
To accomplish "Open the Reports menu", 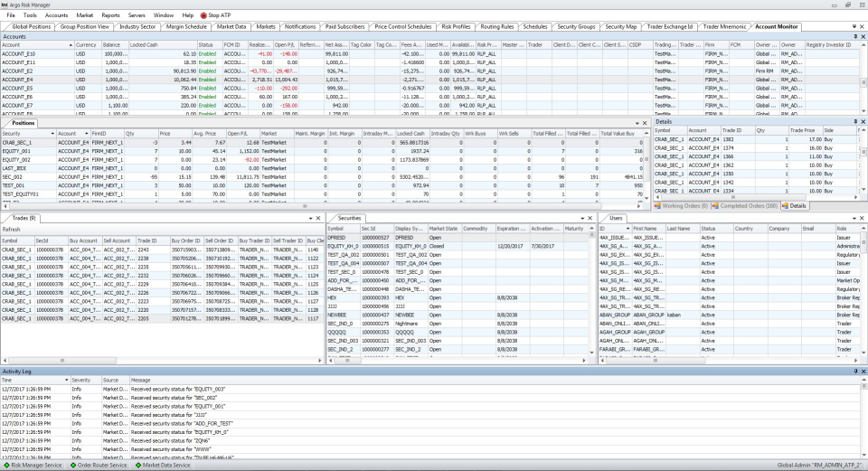I will click(x=110, y=15).
